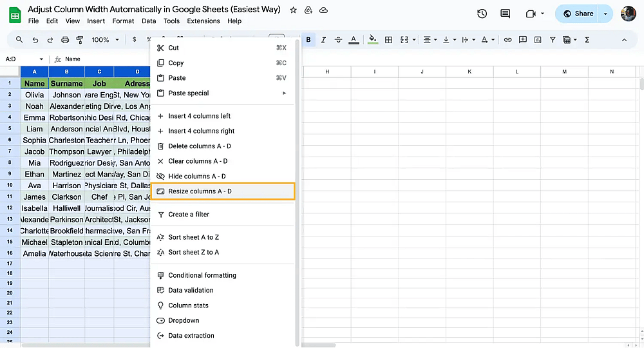
Task: Choose Resize columns A - D
Action: (x=223, y=191)
